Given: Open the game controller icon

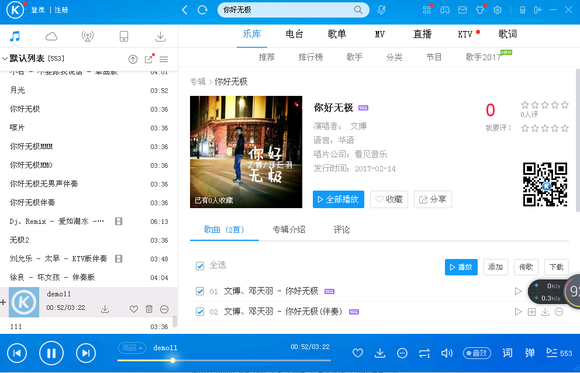Looking at the screenshot, I should pos(445,10).
